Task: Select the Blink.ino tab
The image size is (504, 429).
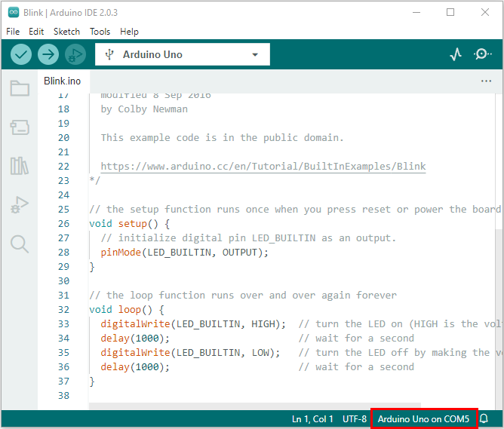Action: coord(63,81)
